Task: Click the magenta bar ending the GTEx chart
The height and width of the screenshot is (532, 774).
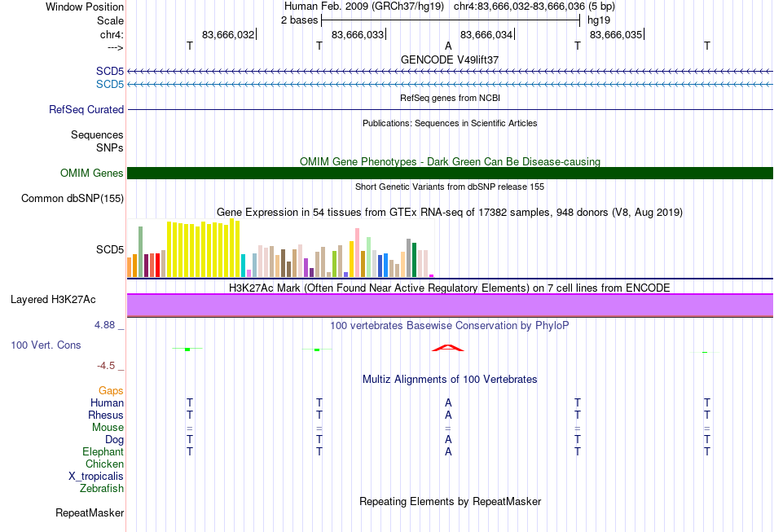Action: pyautogui.click(x=432, y=276)
